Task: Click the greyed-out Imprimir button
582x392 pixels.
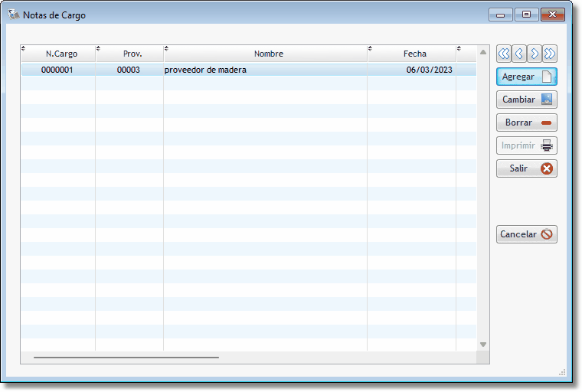Action: (x=527, y=145)
